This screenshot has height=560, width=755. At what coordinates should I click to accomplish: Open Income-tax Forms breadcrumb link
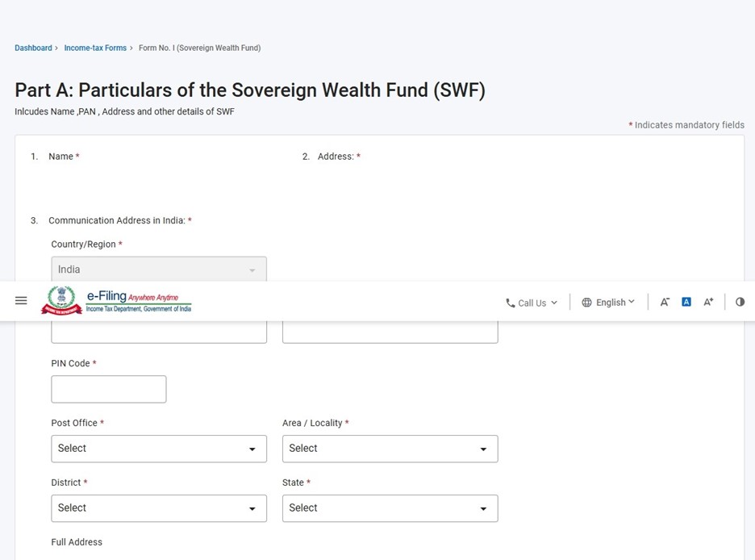tap(95, 48)
